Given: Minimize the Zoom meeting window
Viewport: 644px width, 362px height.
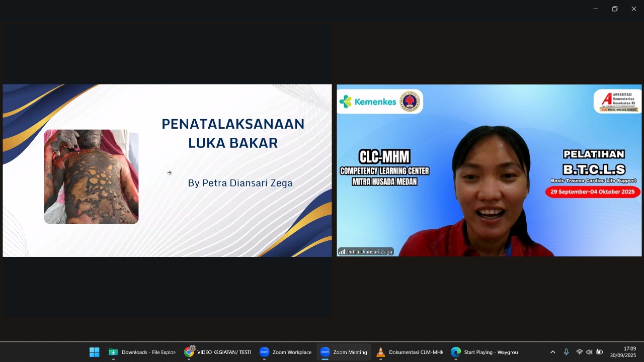Looking at the screenshot, I should 596,9.
